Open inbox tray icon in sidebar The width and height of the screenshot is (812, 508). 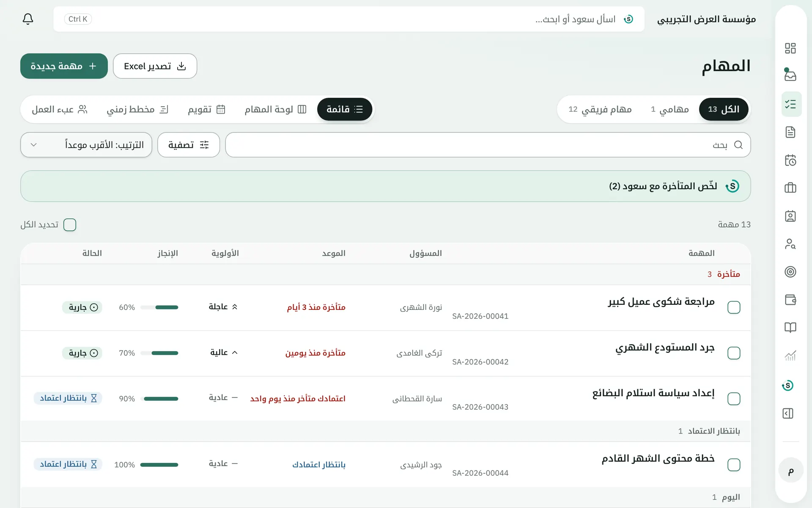[790, 75]
